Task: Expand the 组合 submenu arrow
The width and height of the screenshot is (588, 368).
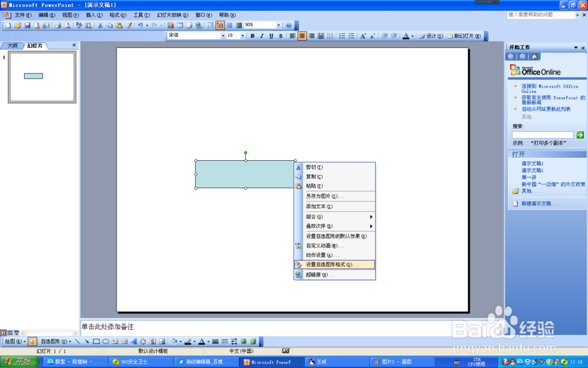Action: (x=371, y=217)
